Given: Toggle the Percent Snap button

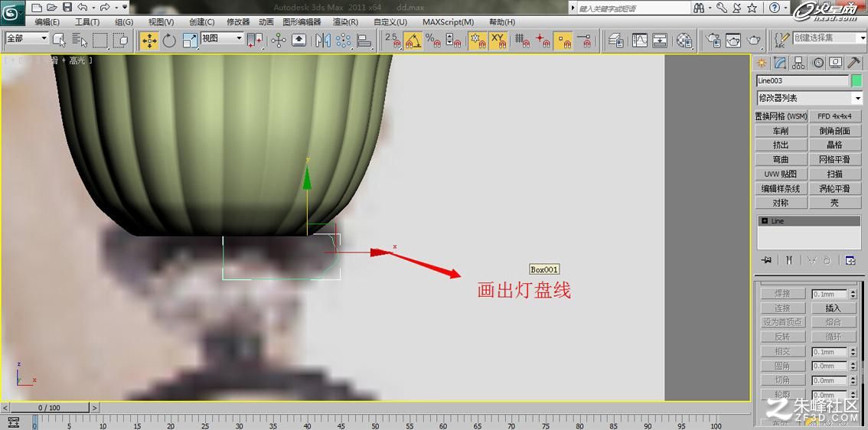Looking at the screenshot, I should pos(433,40).
